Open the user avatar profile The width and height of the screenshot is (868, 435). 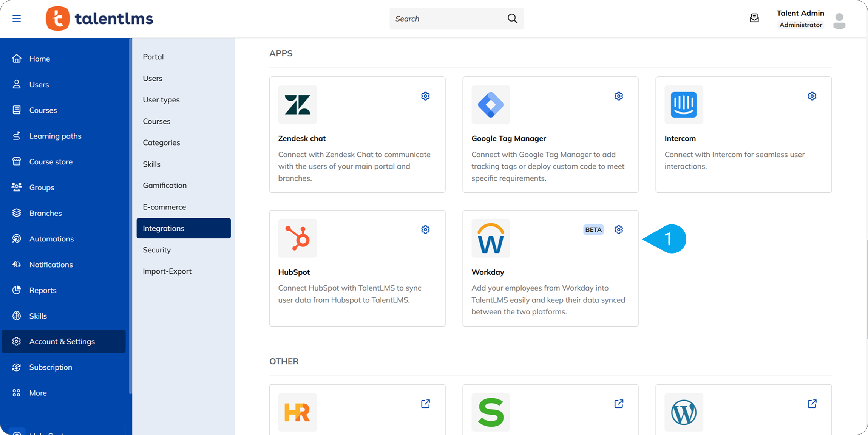[x=839, y=21]
